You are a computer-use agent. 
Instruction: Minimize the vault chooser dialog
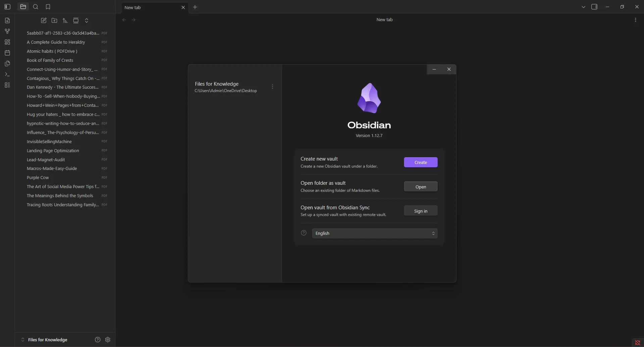click(x=434, y=69)
